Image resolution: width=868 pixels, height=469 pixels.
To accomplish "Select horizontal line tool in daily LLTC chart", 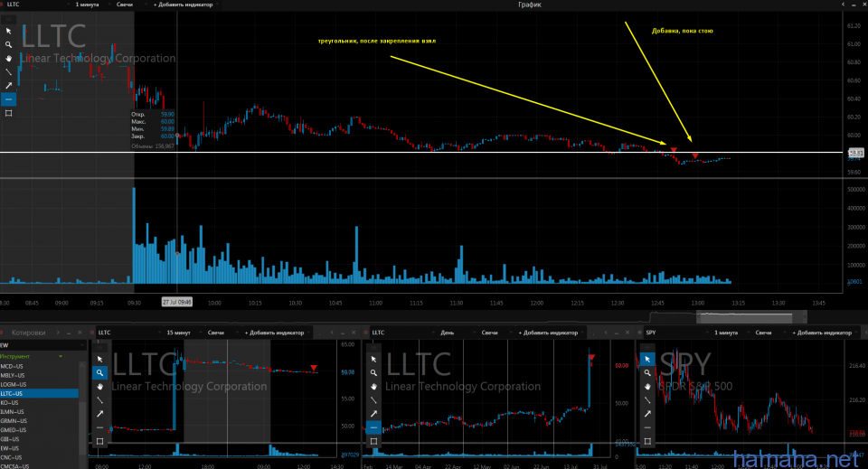I will 373,427.
